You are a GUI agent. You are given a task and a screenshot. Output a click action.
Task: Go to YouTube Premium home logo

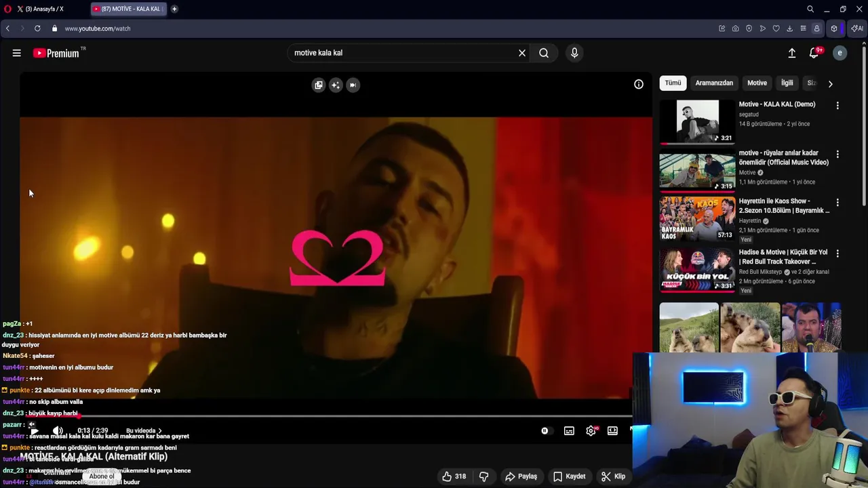click(x=57, y=53)
